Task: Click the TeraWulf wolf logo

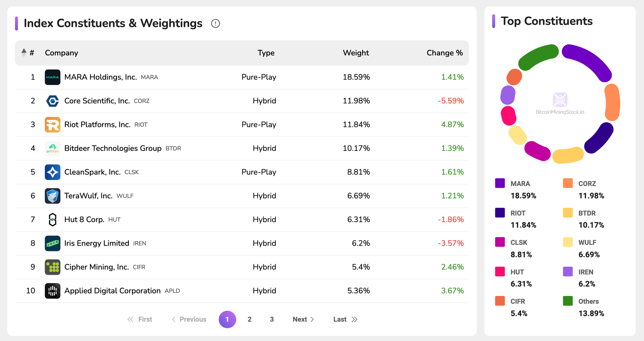Action: [x=52, y=196]
